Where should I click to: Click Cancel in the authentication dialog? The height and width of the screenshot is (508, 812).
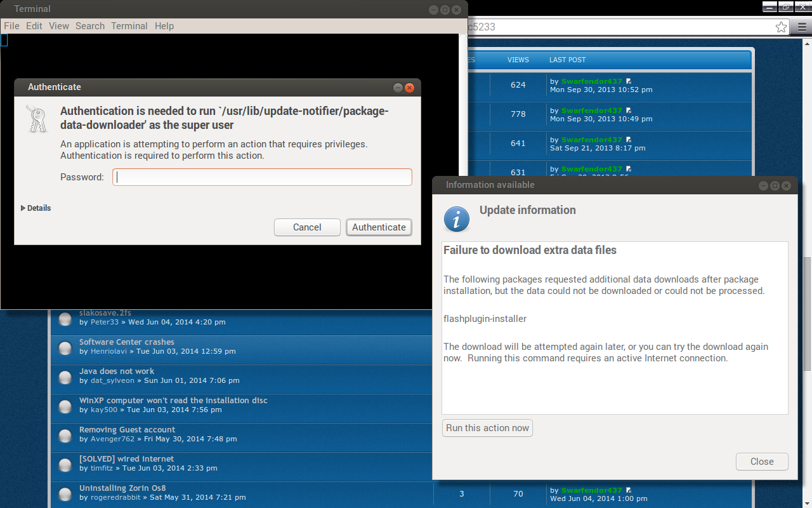pos(307,227)
